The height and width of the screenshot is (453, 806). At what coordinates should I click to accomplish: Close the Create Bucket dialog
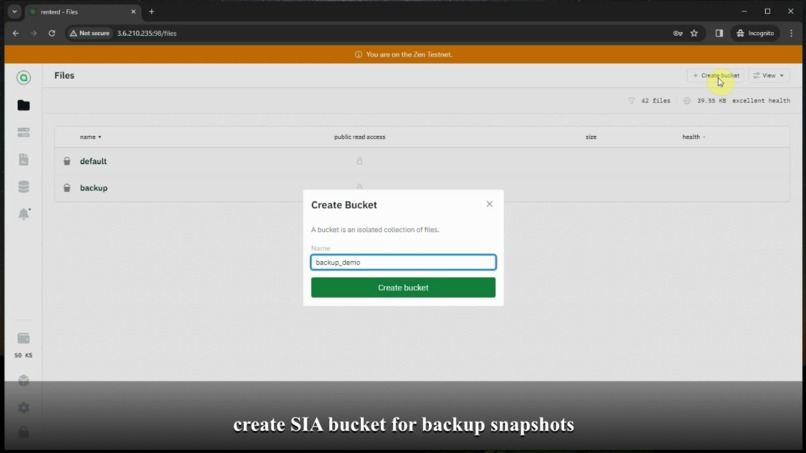(x=489, y=204)
